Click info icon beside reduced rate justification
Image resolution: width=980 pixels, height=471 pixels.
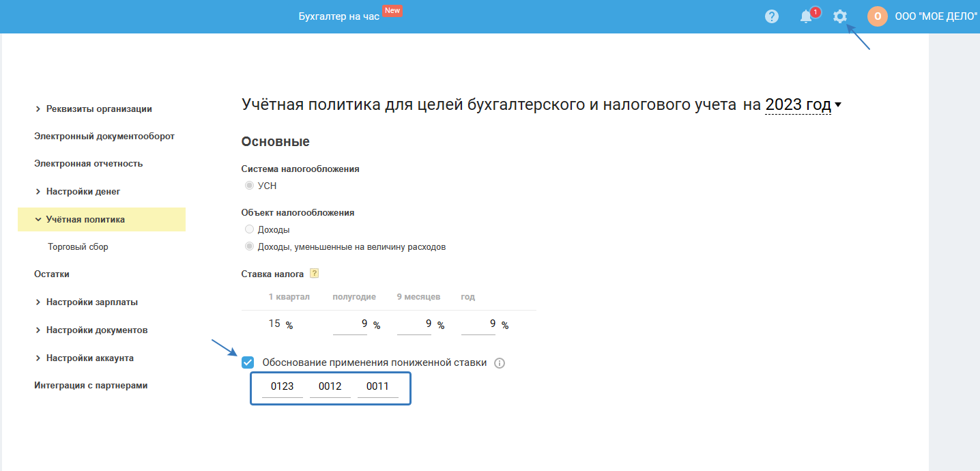click(499, 363)
